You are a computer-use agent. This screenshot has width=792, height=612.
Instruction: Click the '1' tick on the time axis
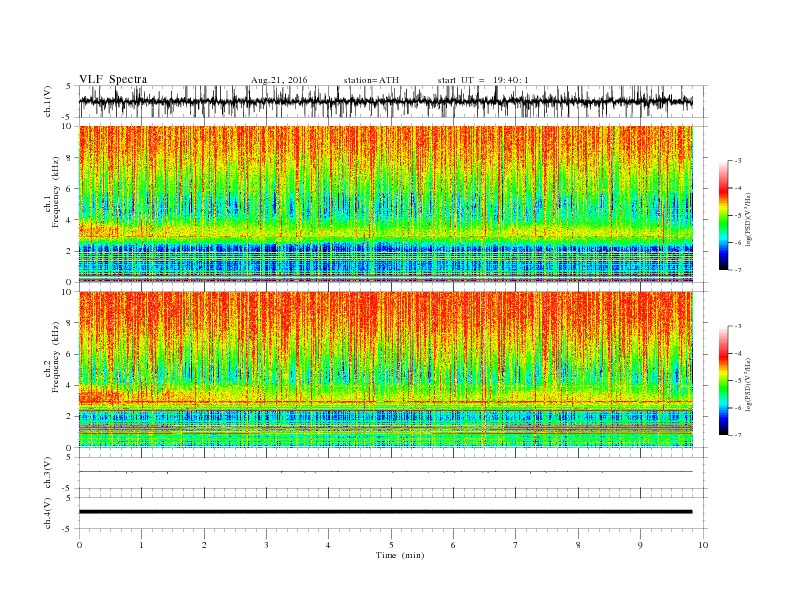(141, 545)
